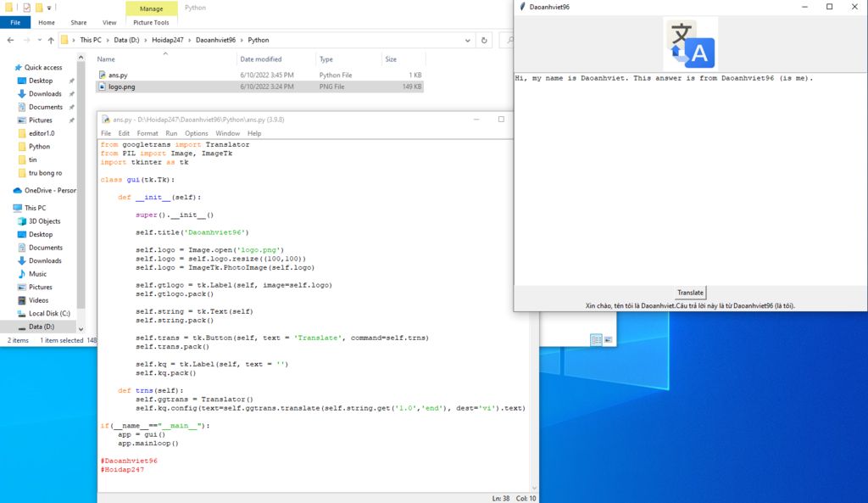Viewport: 868px width, 503px height.
Task: Jump to Hoidap247 in the address breadcrumb
Action: [168, 40]
